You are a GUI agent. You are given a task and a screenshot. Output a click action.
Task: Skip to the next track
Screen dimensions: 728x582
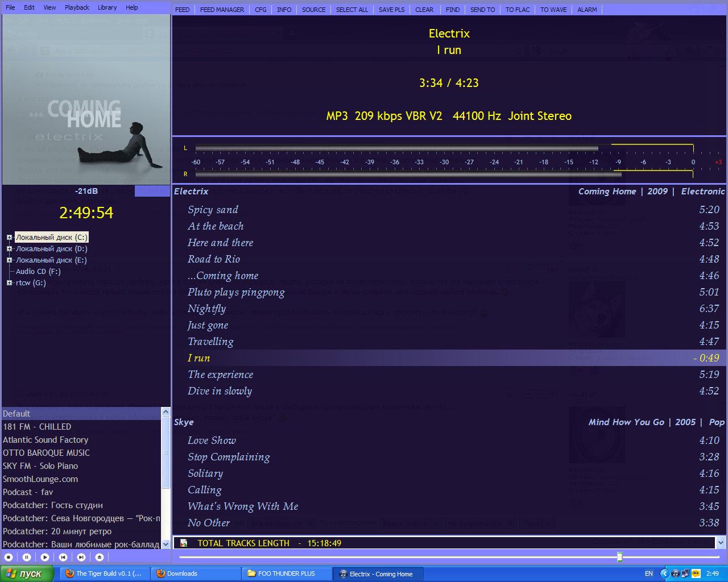pos(81,558)
